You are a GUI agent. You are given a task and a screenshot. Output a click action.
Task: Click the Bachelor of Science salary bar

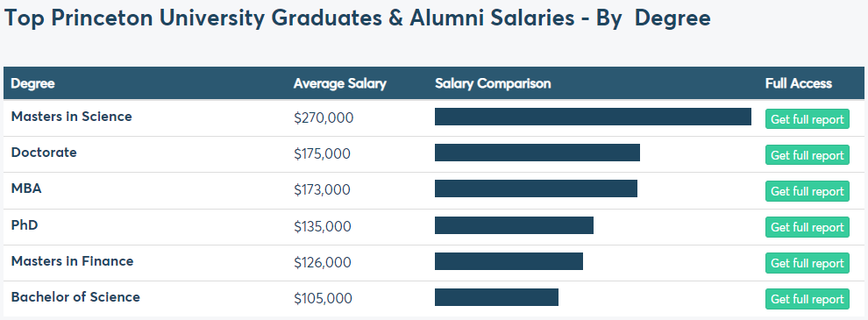(x=496, y=297)
